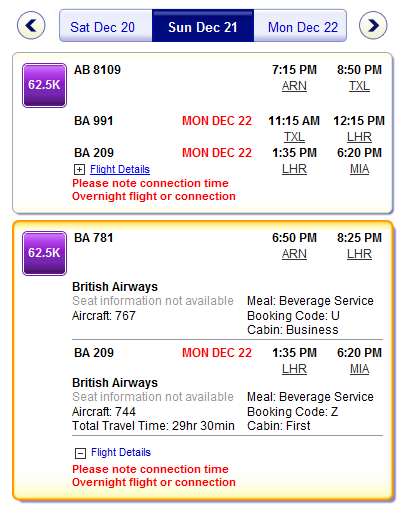Viewport: 405px width, 506px height.
Task: Go to previous dates with left arrow
Action: tap(31, 25)
